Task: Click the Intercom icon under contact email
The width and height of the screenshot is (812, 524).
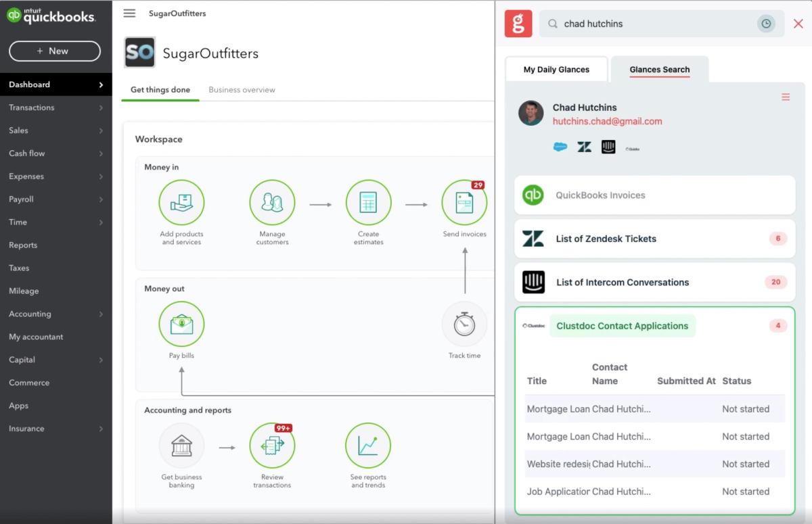Action: click(608, 147)
